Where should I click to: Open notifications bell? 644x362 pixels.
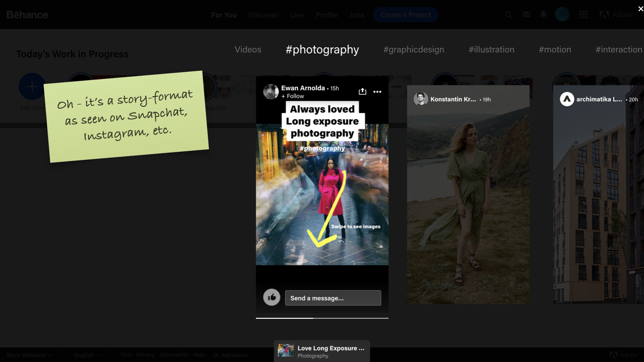click(543, 14)
